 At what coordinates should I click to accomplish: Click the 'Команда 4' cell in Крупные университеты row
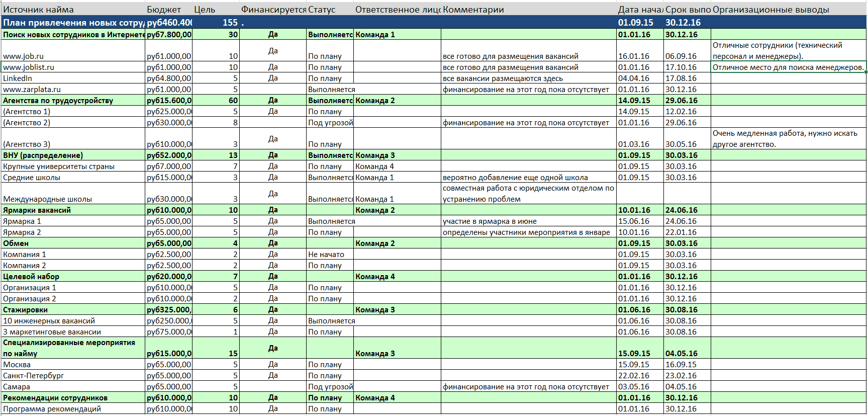point(397,166)
